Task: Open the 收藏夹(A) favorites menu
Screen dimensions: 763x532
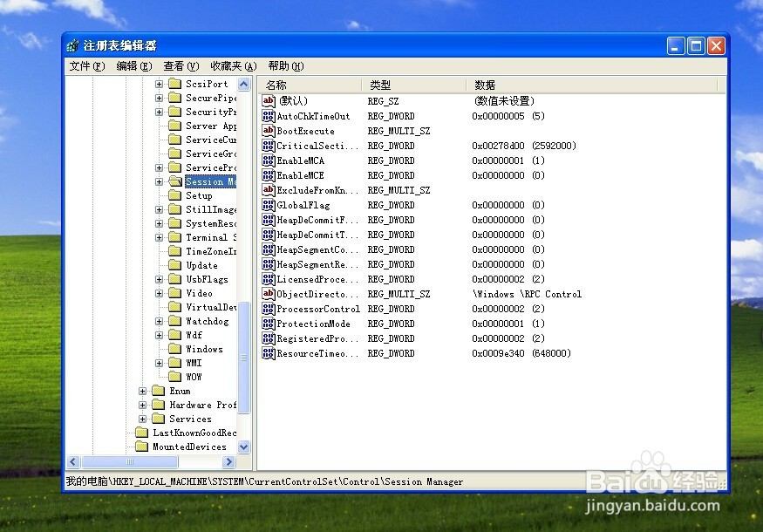Action: (x=233, y=66)
